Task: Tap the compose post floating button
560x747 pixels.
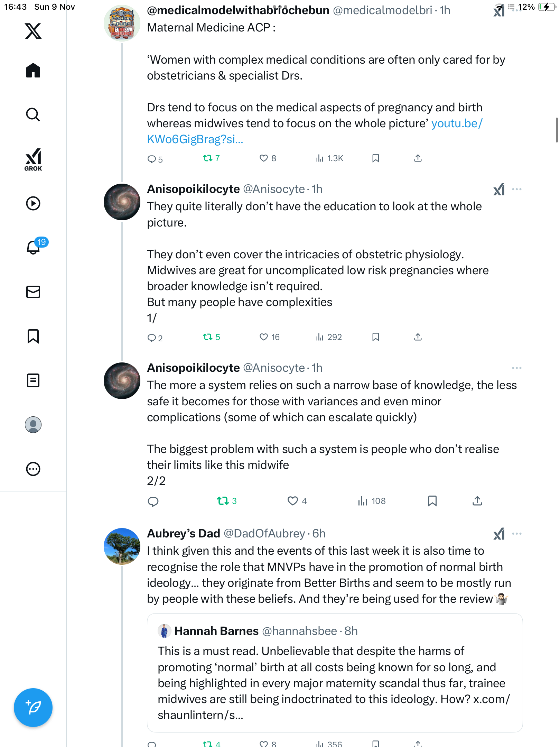Action: tap(33, 707)
